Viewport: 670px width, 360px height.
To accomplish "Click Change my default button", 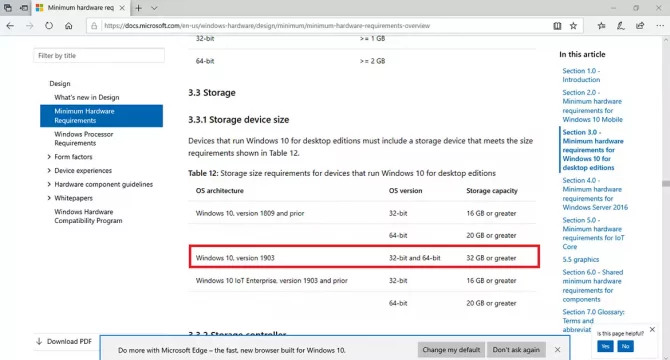I will coord(451,350).
